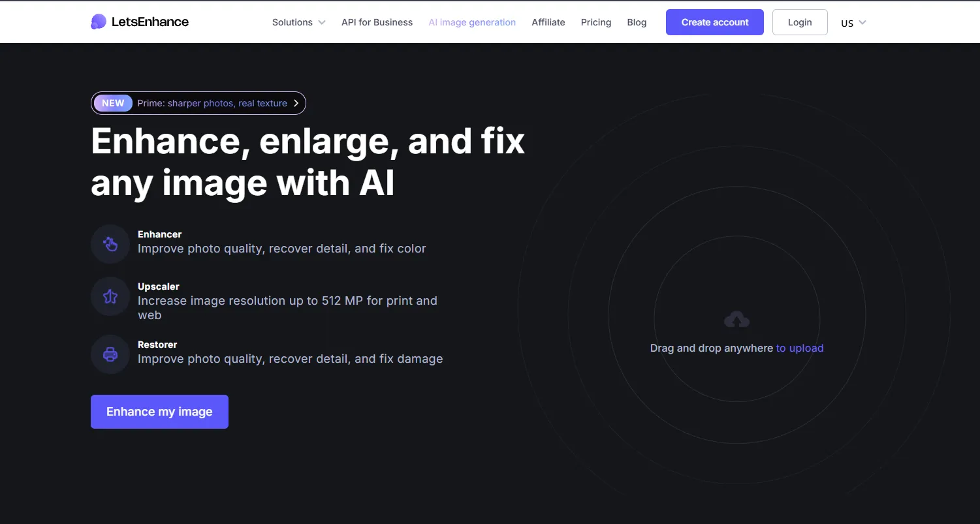Screen dimensions: 980x524
Task: Click the arrow chevron in Prime banner
Action: (x=296, y=103)
